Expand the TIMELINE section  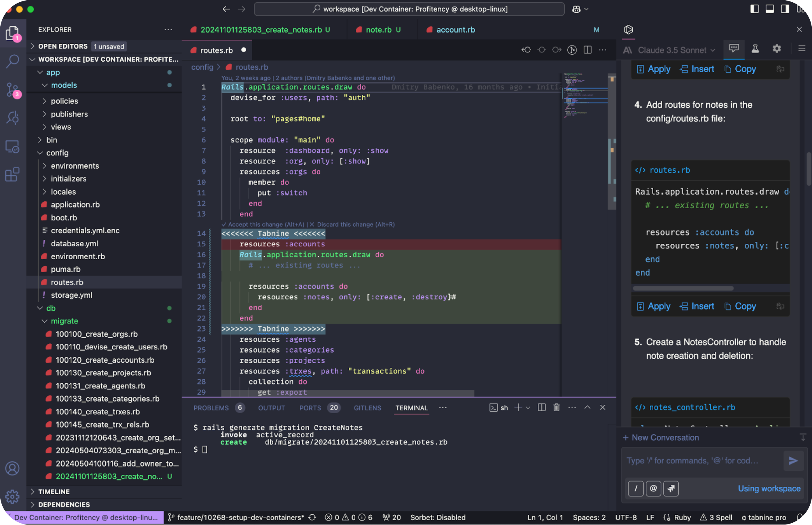(54, 492)
